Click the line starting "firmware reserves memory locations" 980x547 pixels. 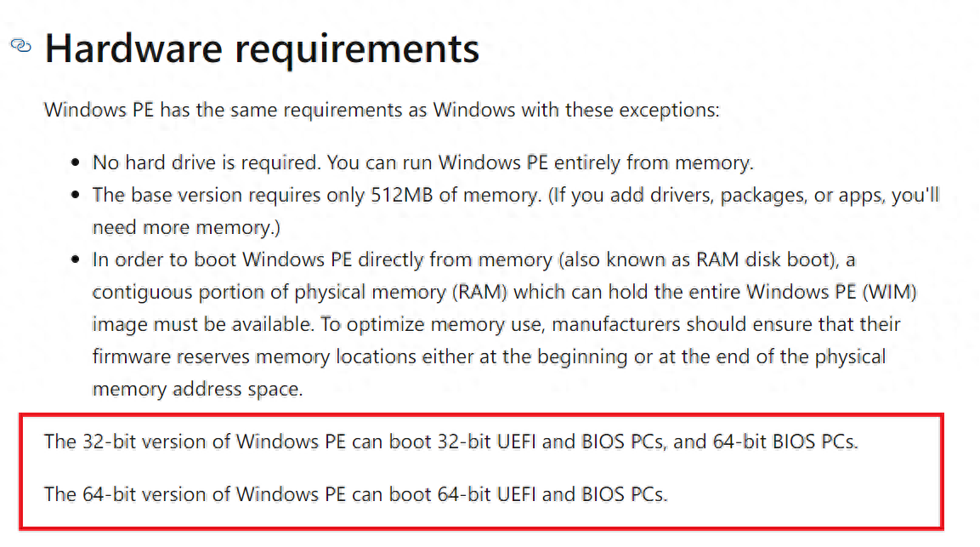coord(489,356)
